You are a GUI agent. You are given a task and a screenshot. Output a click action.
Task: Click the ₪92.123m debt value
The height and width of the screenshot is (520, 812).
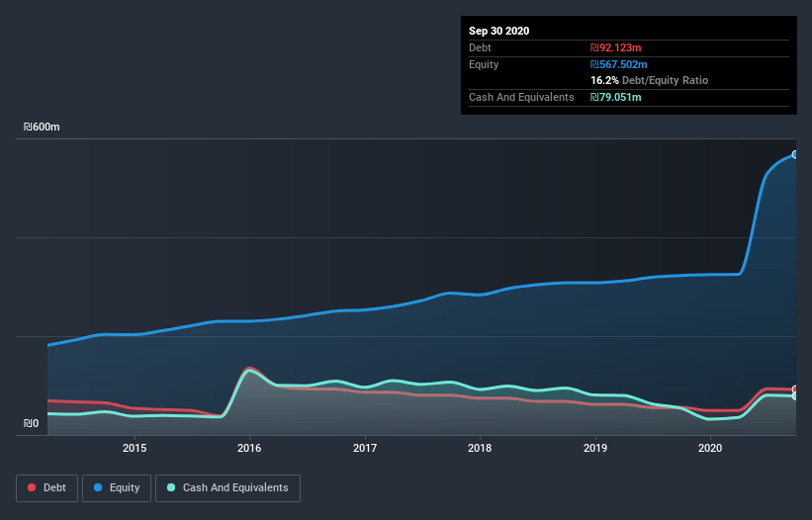[x=616, y=48]
